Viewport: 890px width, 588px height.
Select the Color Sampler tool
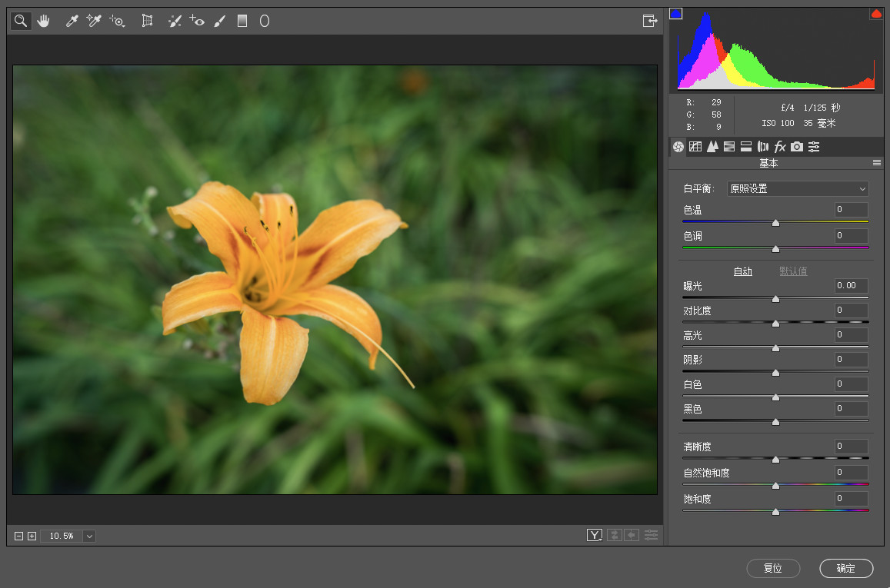94,22
